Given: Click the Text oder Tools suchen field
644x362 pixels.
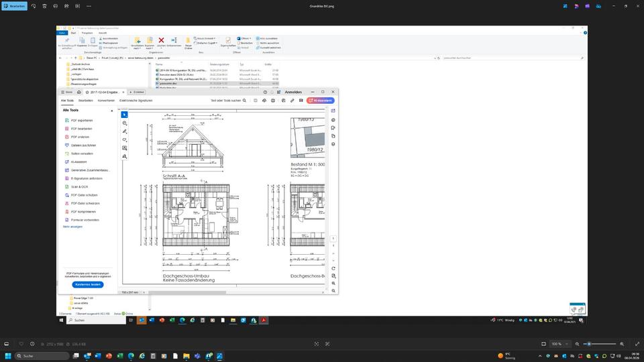Looking at the screenshot, I should click(228, 101).
